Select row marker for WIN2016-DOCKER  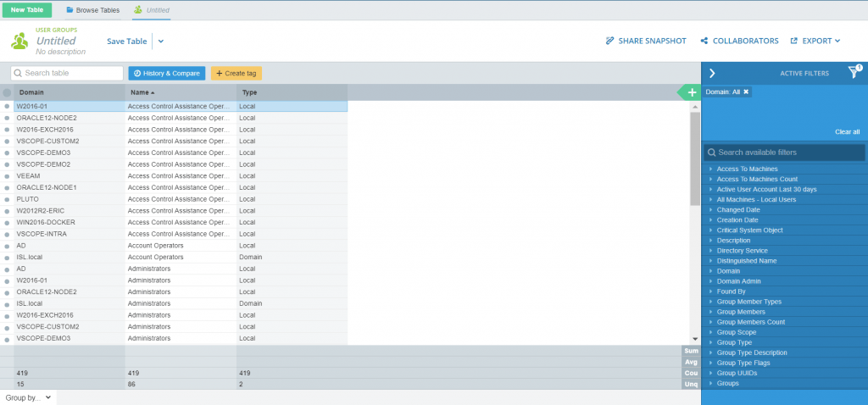click(x=7, y=223)
